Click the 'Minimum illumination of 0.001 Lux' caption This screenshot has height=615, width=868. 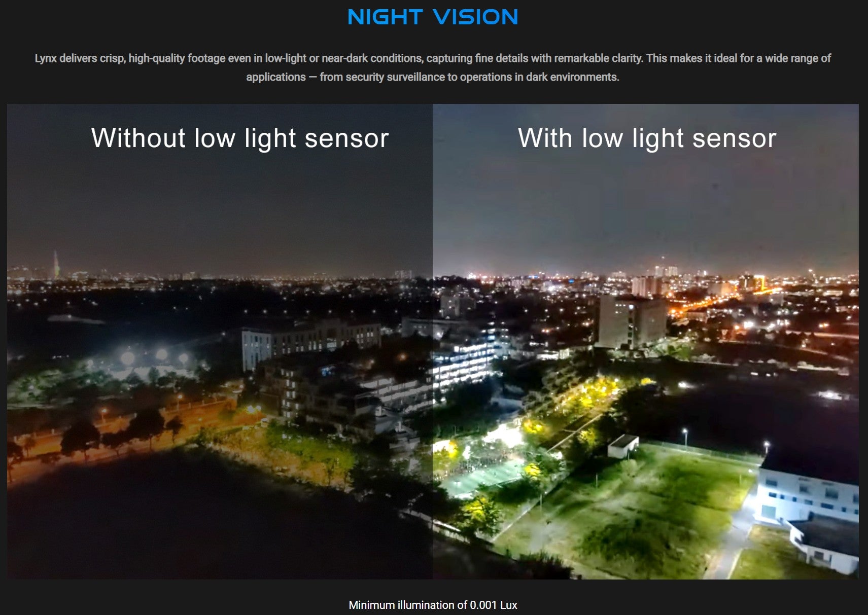pos(433,605)
